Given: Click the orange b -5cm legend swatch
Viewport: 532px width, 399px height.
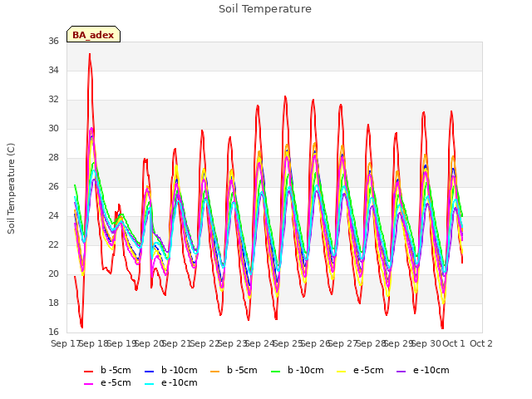Looking at the screenshot, I should 214,372.
